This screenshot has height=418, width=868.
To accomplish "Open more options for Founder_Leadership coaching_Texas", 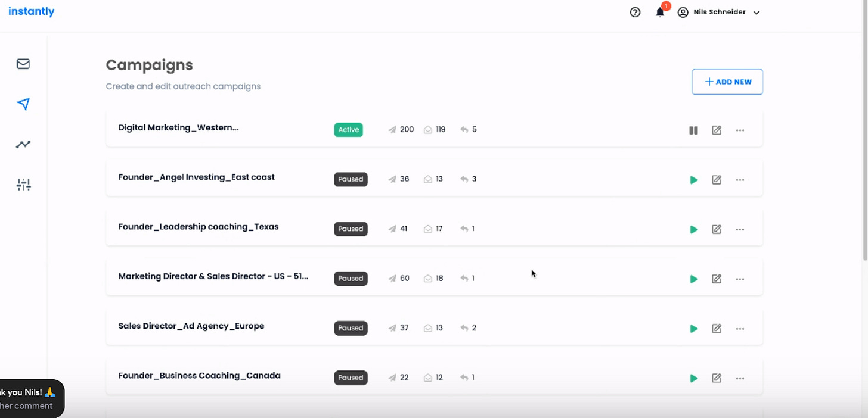I will 740,229.
